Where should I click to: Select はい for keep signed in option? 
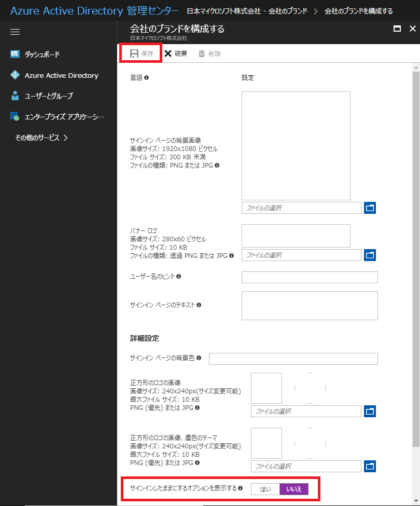click(265, 489)
